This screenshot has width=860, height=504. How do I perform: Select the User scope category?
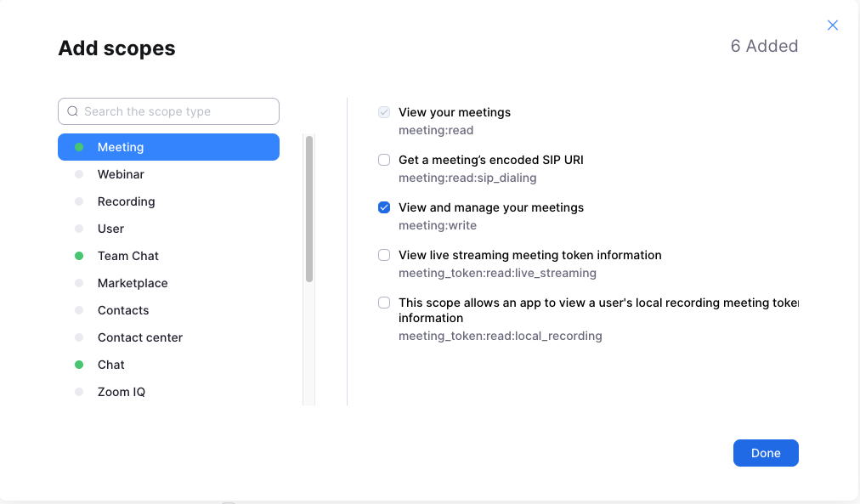(110, 229)
